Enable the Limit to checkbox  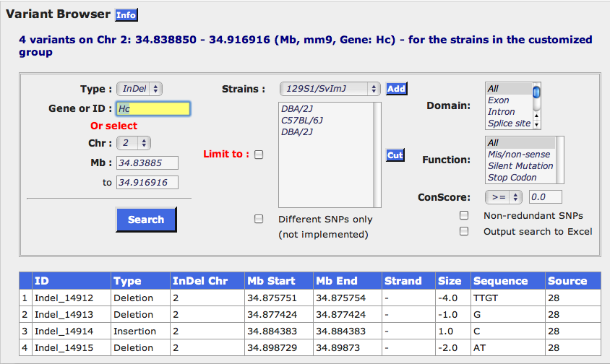point(259,154)
